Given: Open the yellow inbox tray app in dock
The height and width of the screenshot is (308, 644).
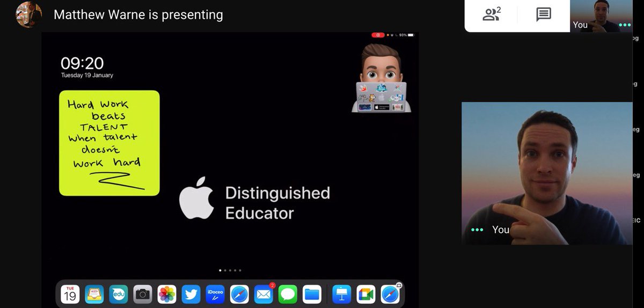Looking at the screenshot, I should pyautogui.click(x=94, y=294).
